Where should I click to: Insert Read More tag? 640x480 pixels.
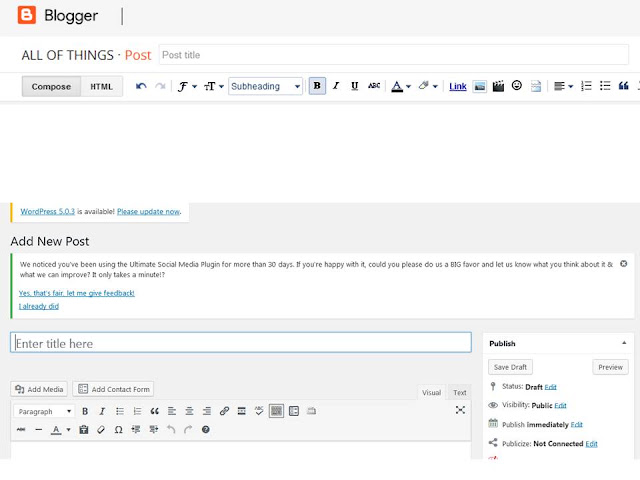pos(242,411)
